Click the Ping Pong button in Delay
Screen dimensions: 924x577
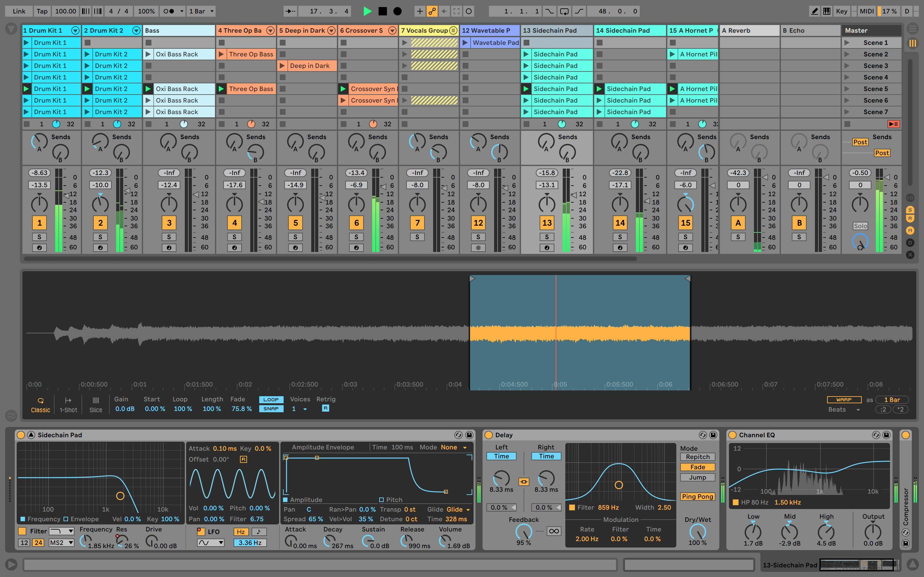(x=697, y=497)
